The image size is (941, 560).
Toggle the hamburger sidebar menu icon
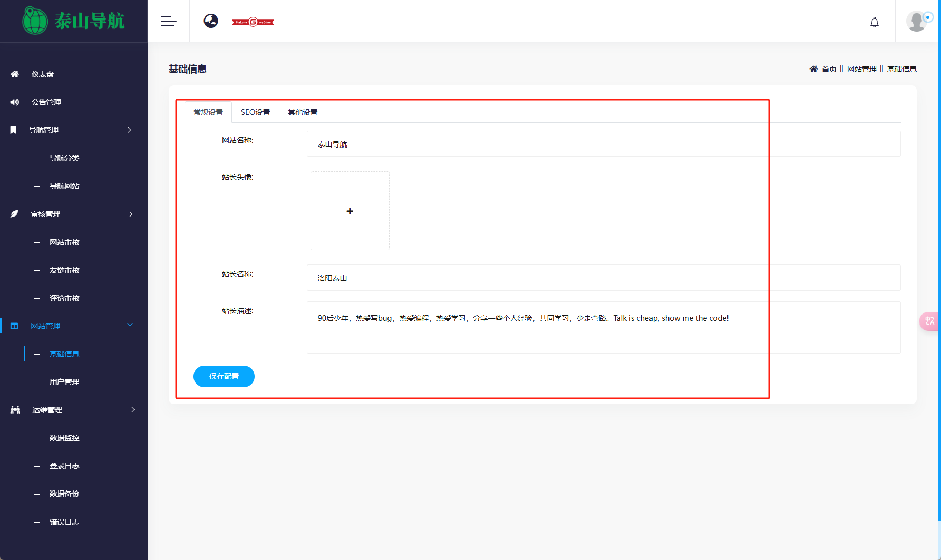coord(168,21)
